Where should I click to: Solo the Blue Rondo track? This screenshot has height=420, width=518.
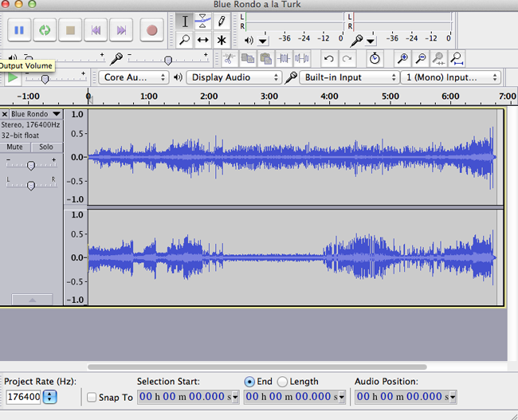pos(46,147)
